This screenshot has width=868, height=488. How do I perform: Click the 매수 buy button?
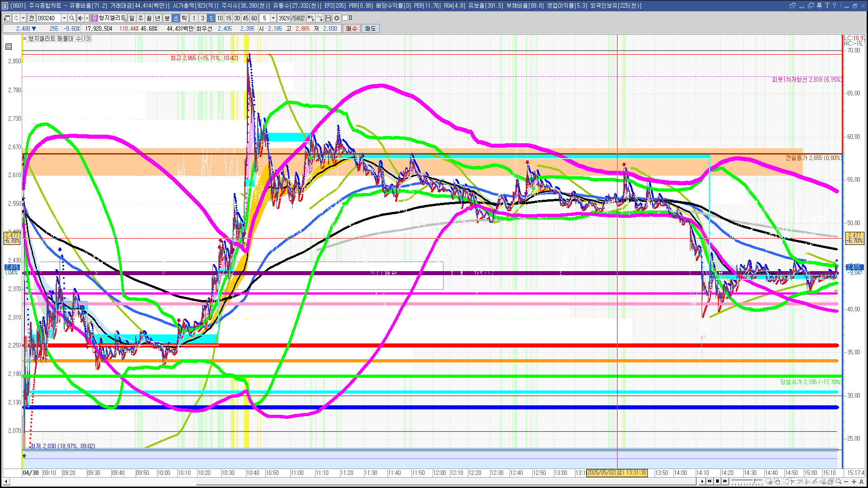coord(352,28)
